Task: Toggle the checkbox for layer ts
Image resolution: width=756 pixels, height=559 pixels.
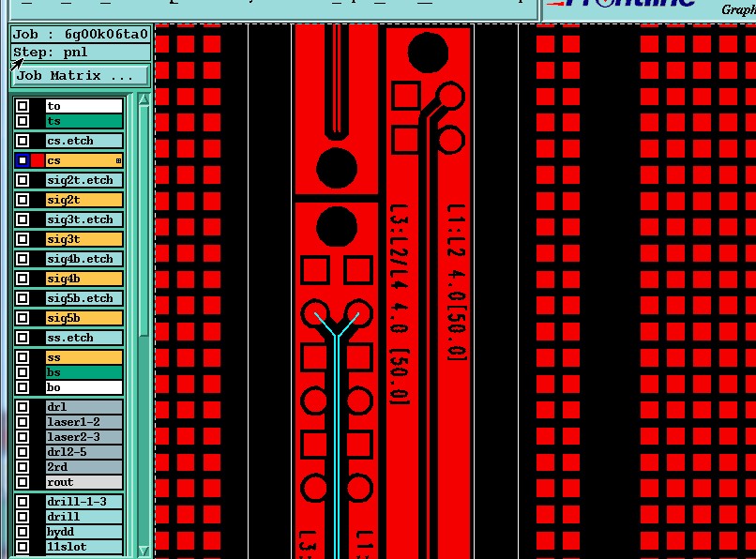Action: [x=23, y=121]
